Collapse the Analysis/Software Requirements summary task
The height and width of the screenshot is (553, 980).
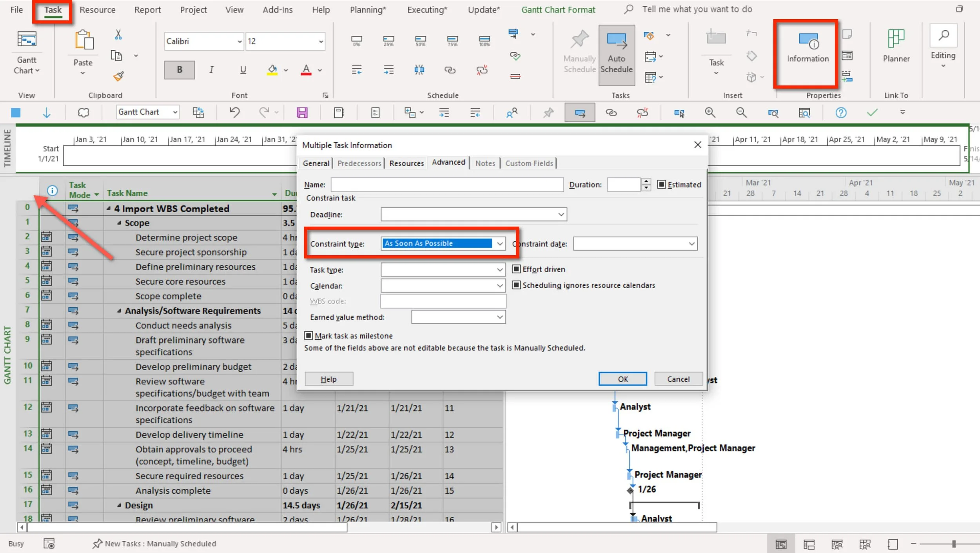(119, 311)
